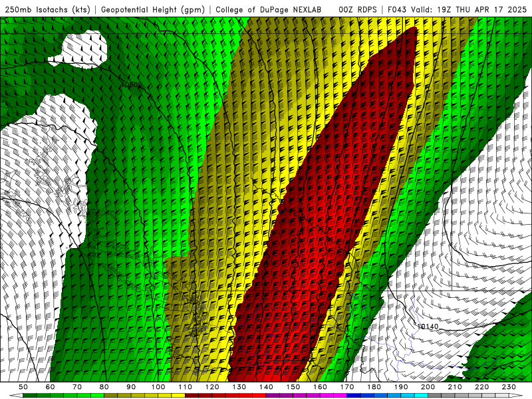Click the 70 value on the color scale
532x399 pixels.
point(77,387)
